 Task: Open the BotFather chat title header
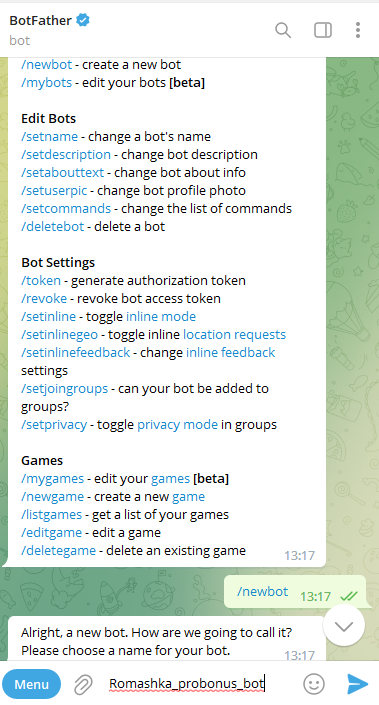coord(41,20)
